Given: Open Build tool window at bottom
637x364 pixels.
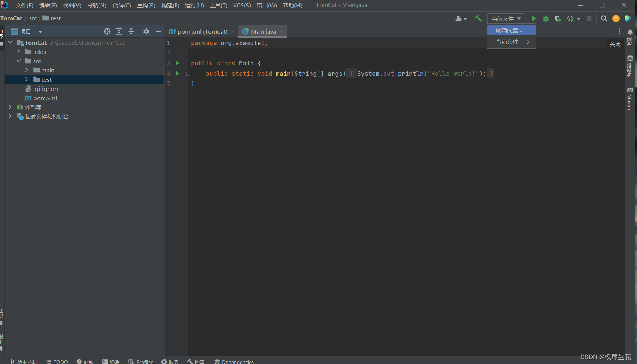Looking at the screenshot, I should [x=196, y=361].
